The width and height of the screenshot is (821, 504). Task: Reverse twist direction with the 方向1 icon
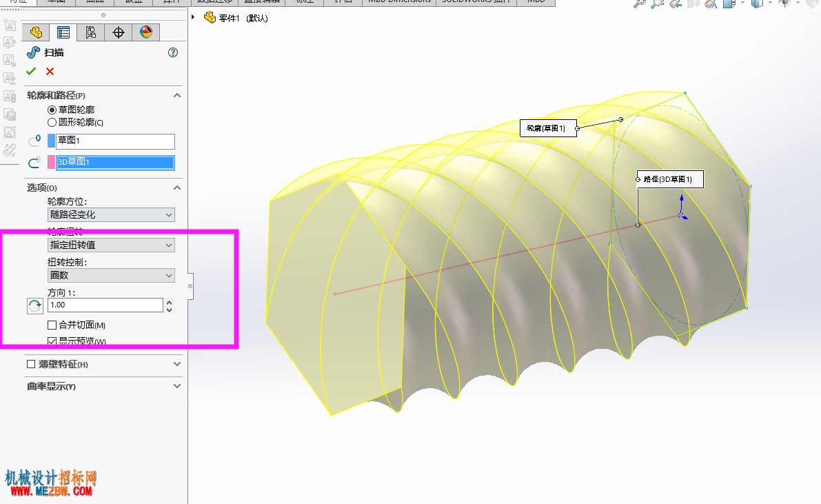[x=35, y=306]
